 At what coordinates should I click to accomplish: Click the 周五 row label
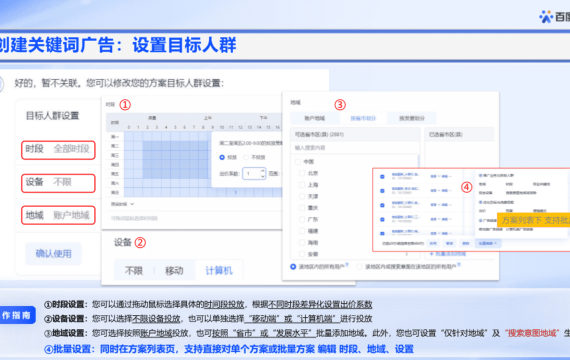coord(115,174)
